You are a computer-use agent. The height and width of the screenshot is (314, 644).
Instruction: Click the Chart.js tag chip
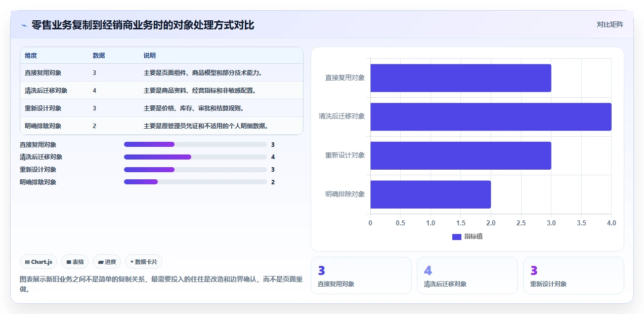click(39, 262)
